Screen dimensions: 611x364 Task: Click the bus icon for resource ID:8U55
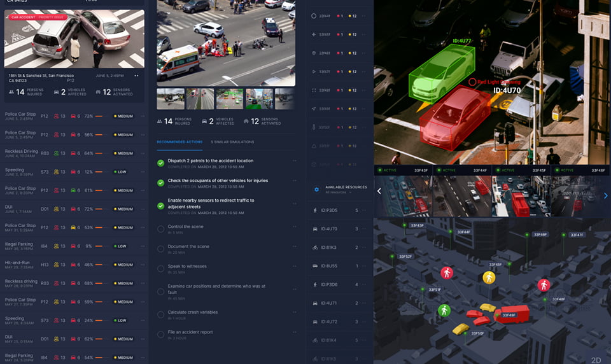[315, 266]
